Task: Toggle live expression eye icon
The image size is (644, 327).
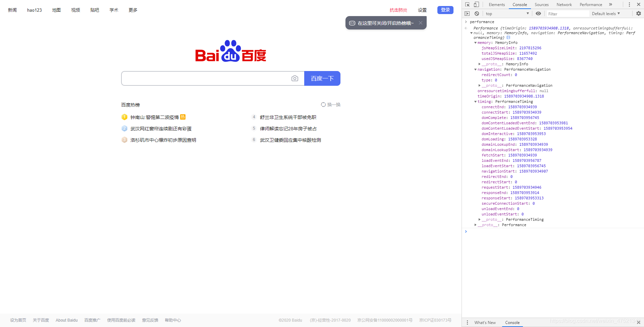Action: [538, 13]
